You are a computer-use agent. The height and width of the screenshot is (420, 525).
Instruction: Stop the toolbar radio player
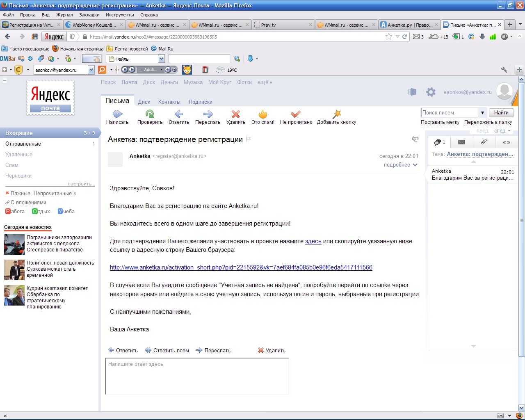click(x=125, y=70)
